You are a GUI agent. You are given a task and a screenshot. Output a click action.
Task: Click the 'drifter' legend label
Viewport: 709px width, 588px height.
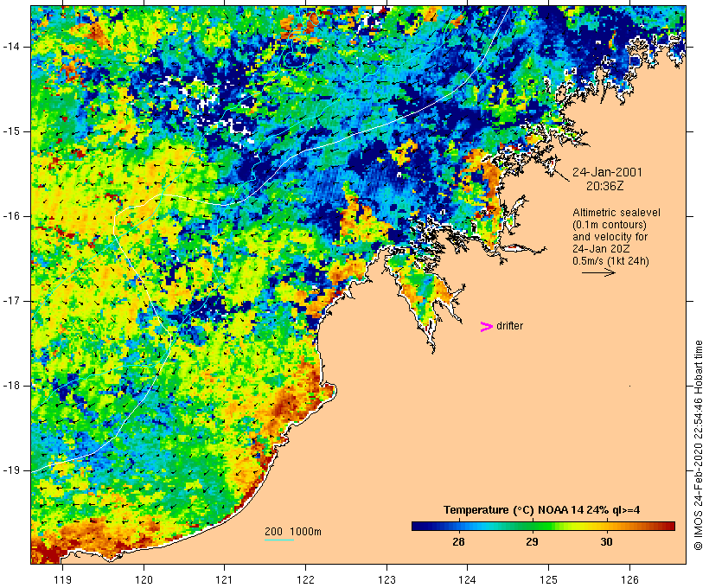coord(509,326)
